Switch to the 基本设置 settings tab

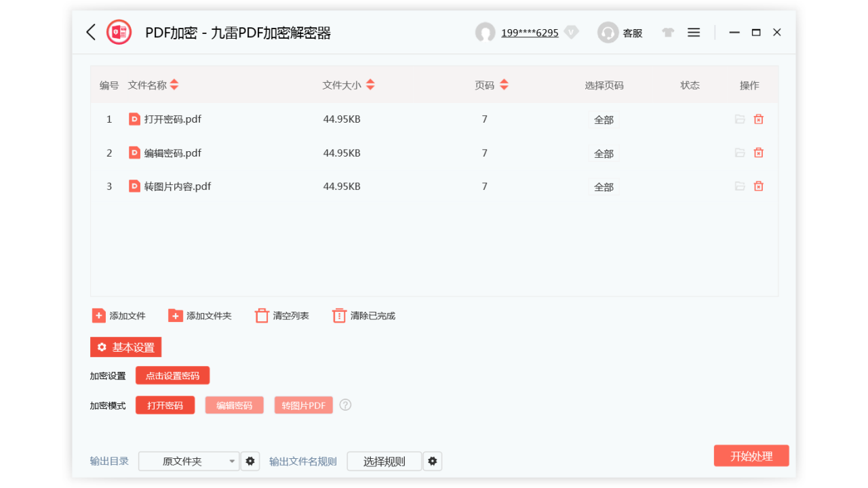(x=125, y=347)
